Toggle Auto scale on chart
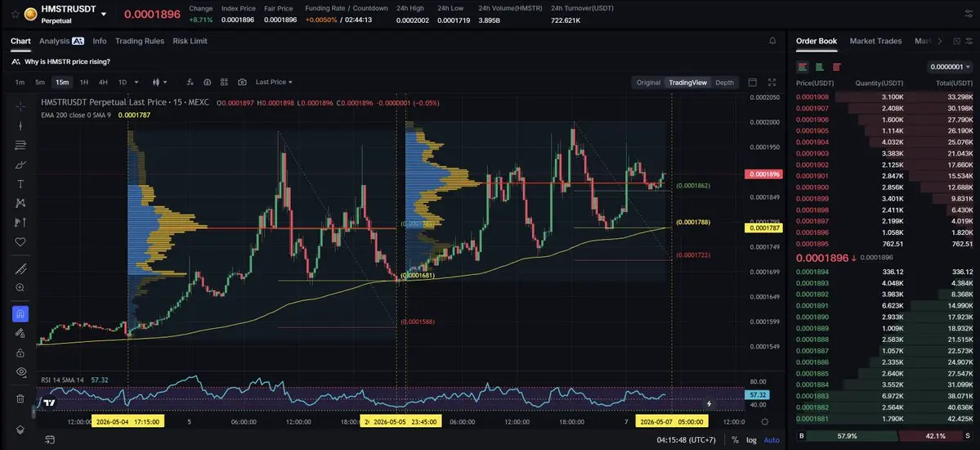 click(772, 440)
